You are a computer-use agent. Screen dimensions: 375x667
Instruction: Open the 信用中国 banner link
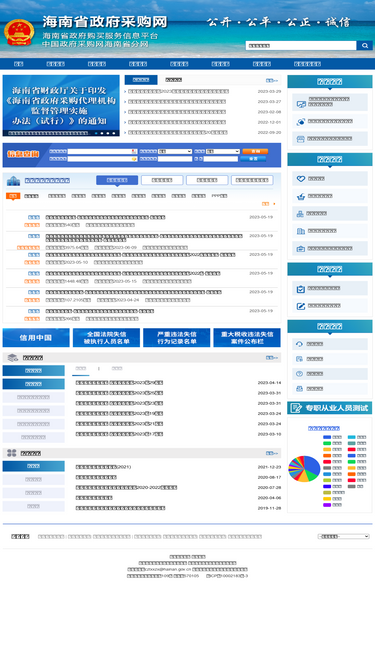[x=36, y=338]
